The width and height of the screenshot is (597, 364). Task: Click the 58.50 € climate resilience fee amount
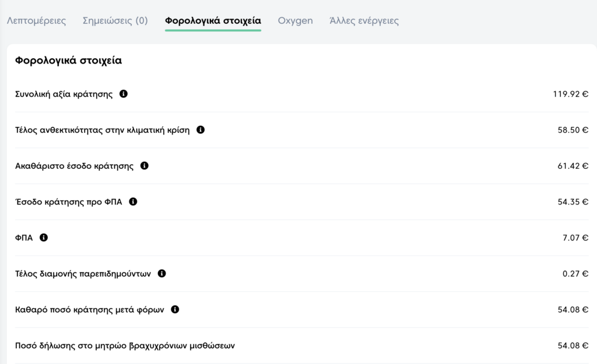pos(573,130)
